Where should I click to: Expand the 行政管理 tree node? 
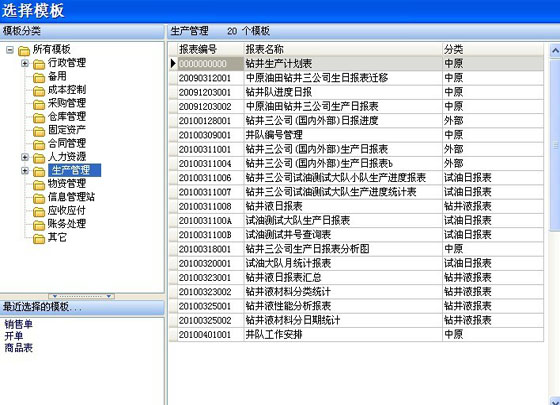(x=25, y=63)
